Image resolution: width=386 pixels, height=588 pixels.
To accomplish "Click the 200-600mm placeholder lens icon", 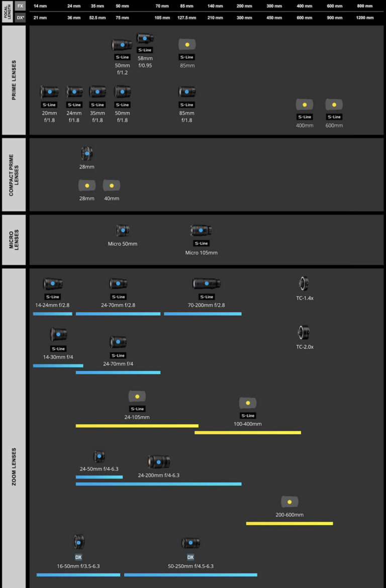I will [x=289, y=502].
